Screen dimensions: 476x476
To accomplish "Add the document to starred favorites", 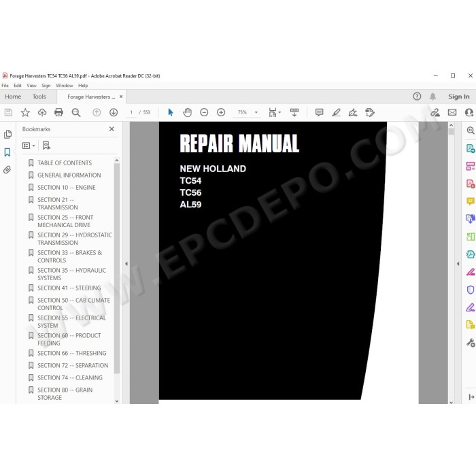I will [x=25, y=113].
